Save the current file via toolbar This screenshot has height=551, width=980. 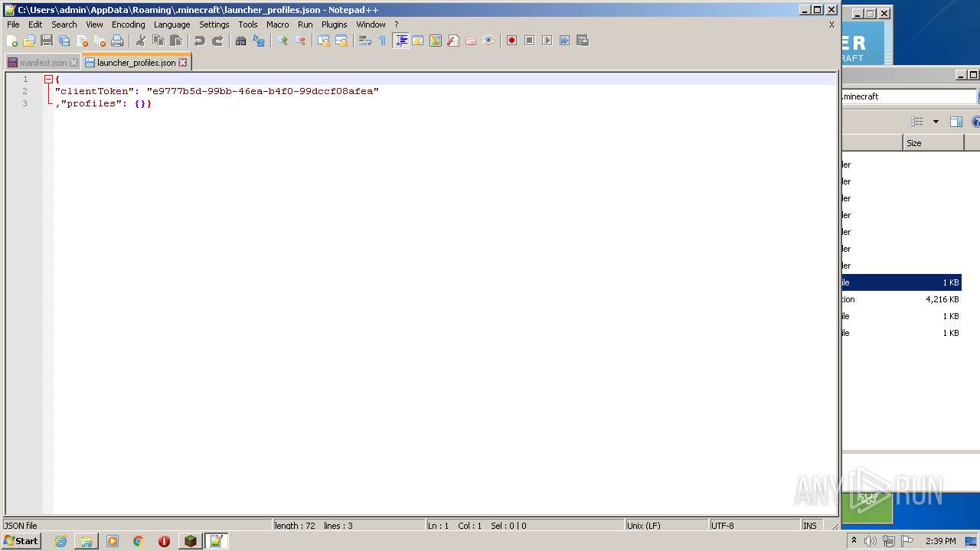click(47, 41)
